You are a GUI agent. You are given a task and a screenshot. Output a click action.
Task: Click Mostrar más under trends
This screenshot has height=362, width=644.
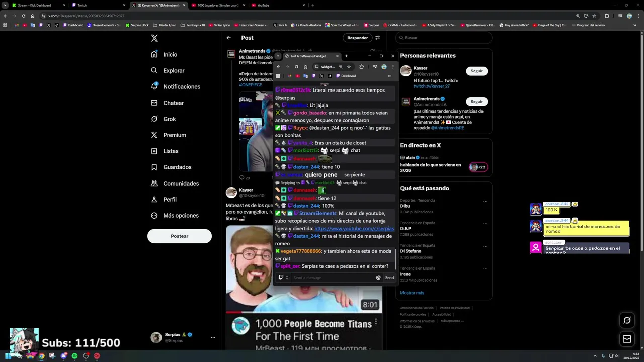[412, 293]
